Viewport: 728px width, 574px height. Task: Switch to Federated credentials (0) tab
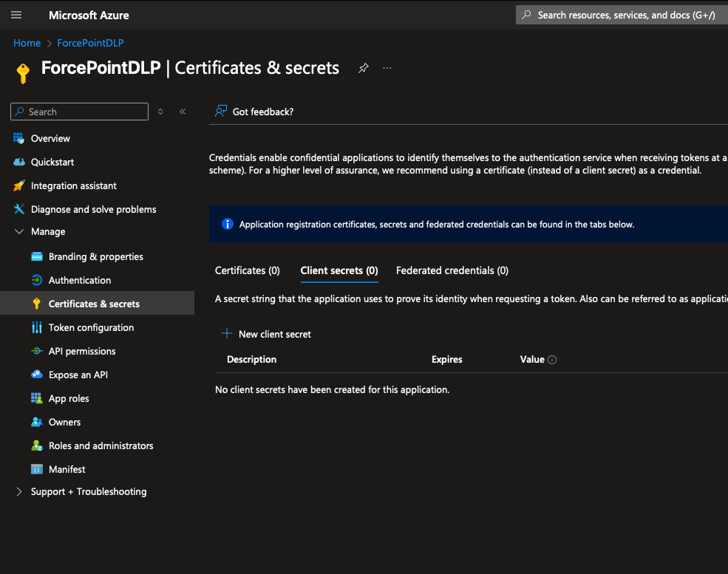[x=452, y=270]
